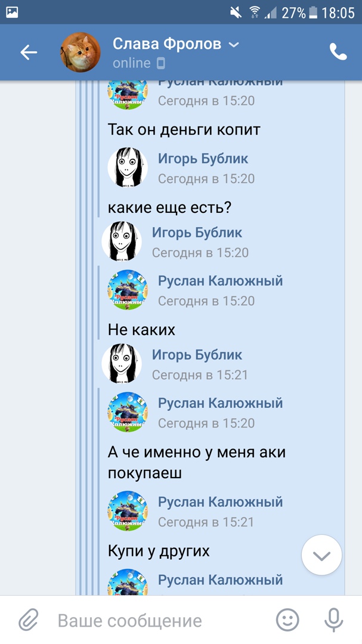
Task: Open the gallery notification icon in status bar
Action: point(12,13)
